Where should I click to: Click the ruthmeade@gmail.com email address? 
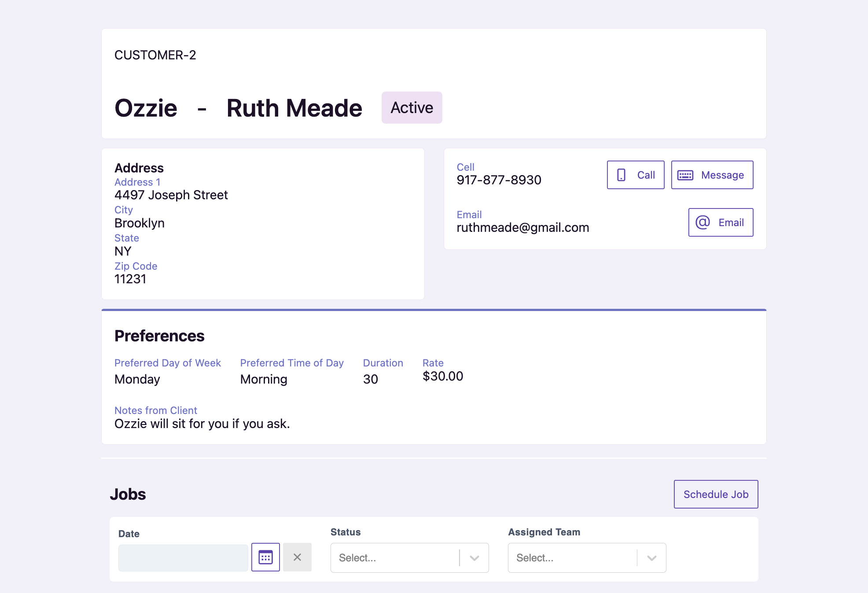point(522,227)
